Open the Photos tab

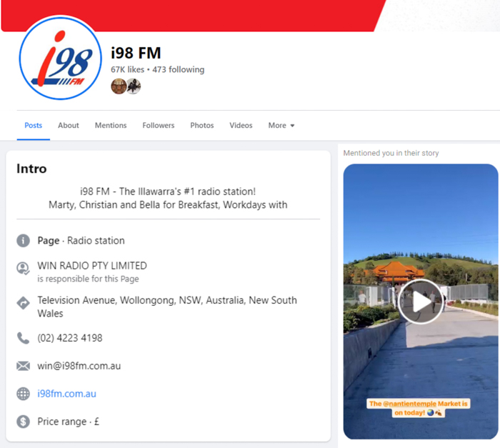pos(202,126)
